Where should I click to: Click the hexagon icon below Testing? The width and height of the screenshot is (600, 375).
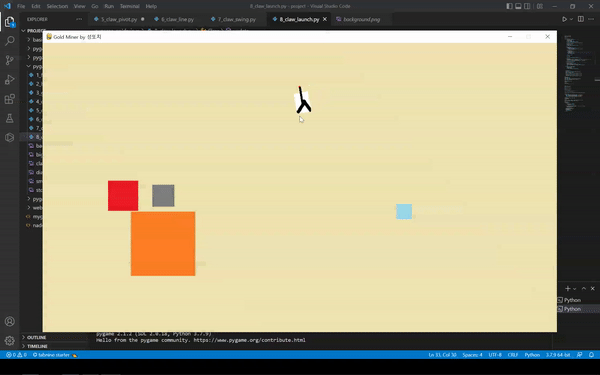[10, 137]
